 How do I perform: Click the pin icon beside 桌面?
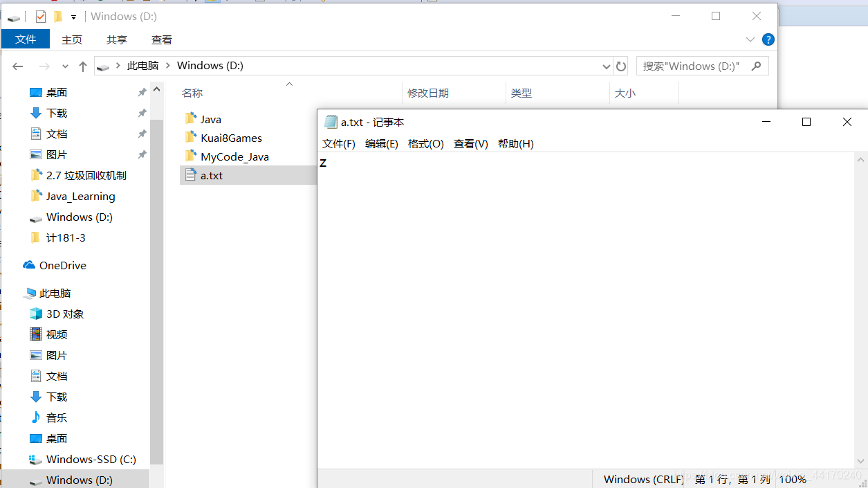[x=142, y=92]
